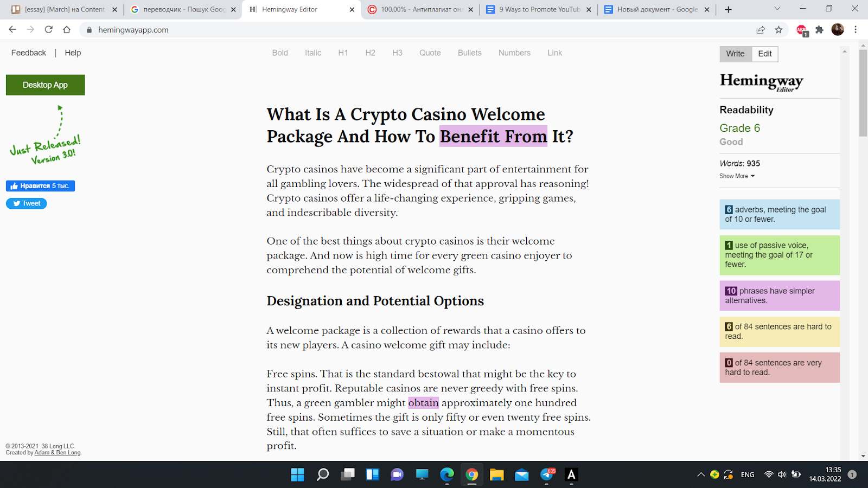Click the adverbs count blue card

point(780,215)
